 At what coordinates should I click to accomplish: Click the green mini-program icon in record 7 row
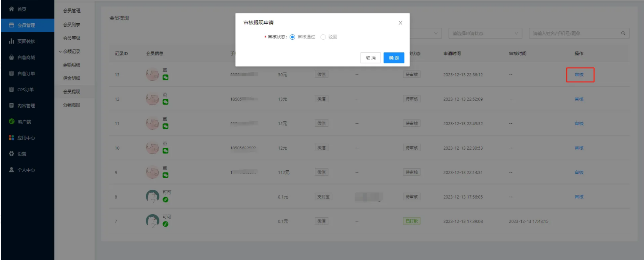coord(166,224)
